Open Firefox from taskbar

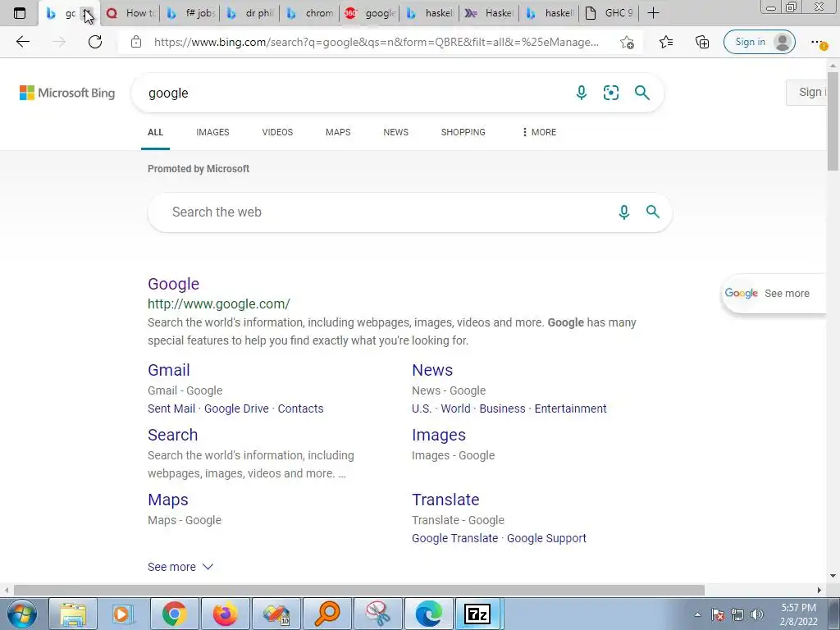point(225,614)
